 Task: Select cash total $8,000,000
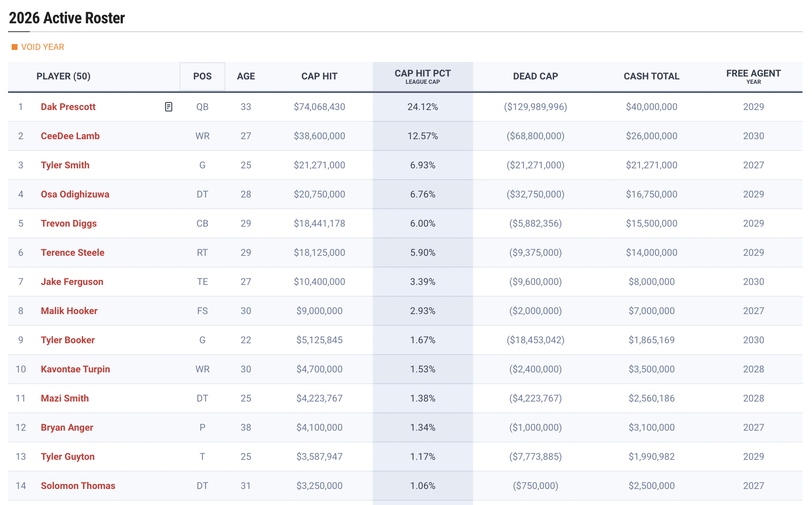coord(652,282)
